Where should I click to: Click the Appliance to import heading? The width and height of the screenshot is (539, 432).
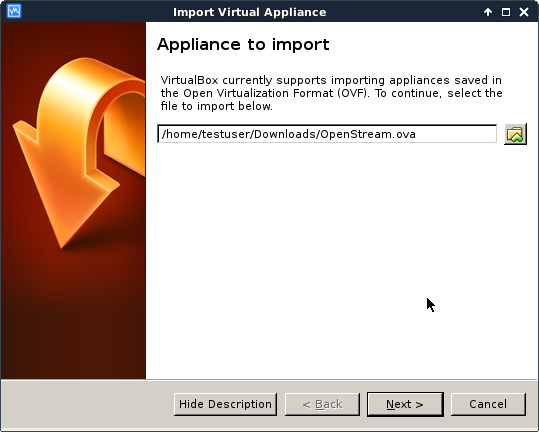tap(243, 45)
